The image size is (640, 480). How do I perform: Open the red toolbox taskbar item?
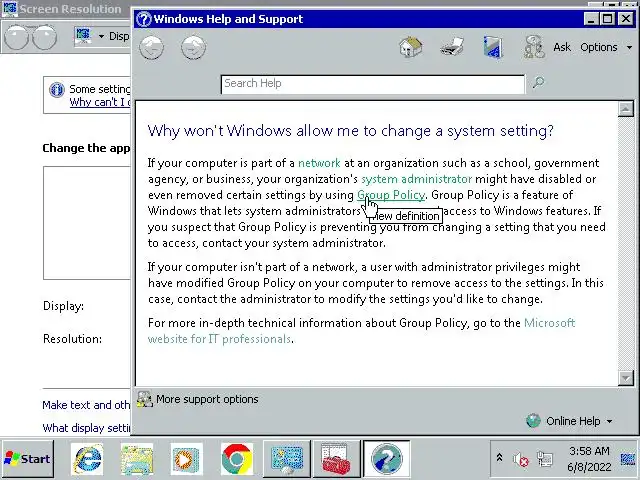337,459
